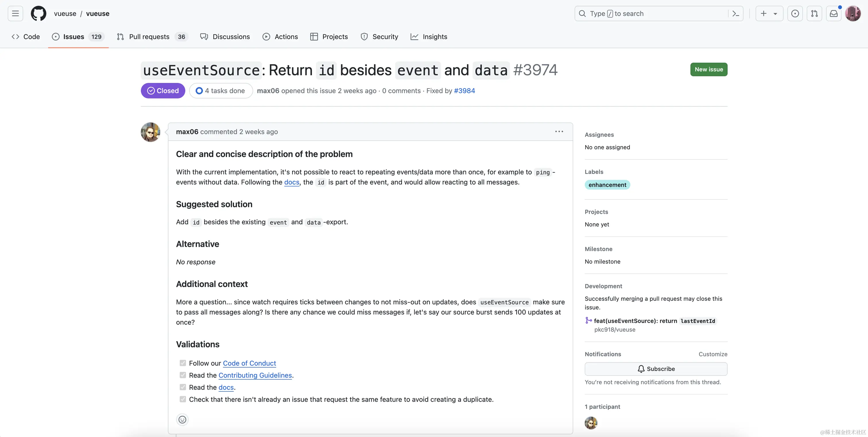Open the user profile avatar menu

853,13
